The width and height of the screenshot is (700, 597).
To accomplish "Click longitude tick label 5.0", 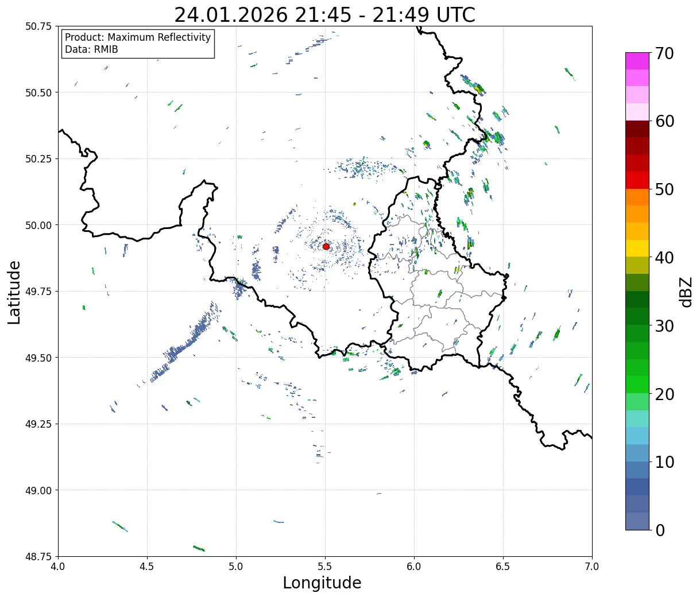I will pos(236,566).
